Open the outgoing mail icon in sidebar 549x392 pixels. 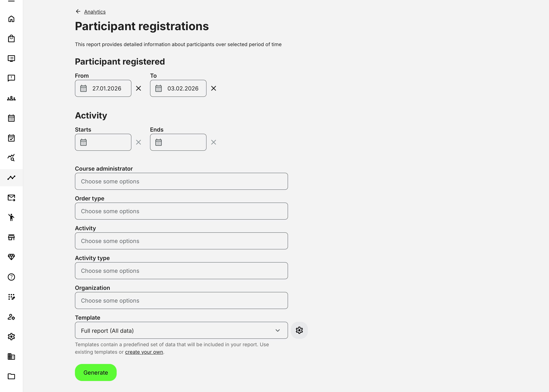point(11,198)
